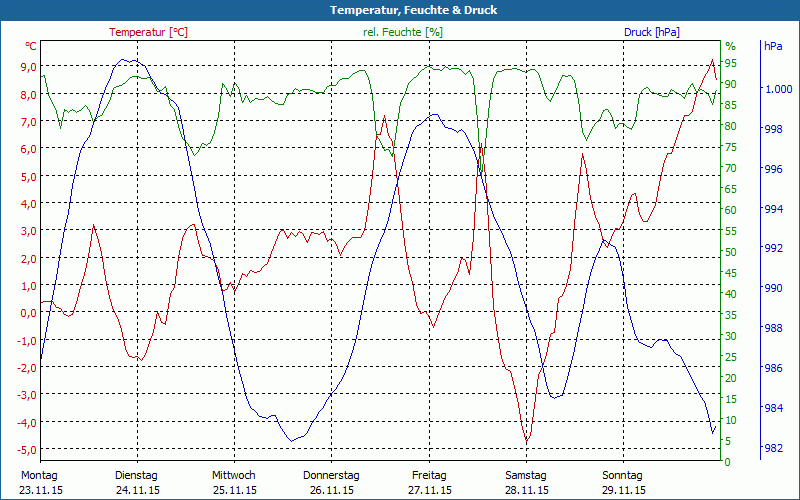
Task: Click the '5,0' temperature axis value
Action: [29, 177]
